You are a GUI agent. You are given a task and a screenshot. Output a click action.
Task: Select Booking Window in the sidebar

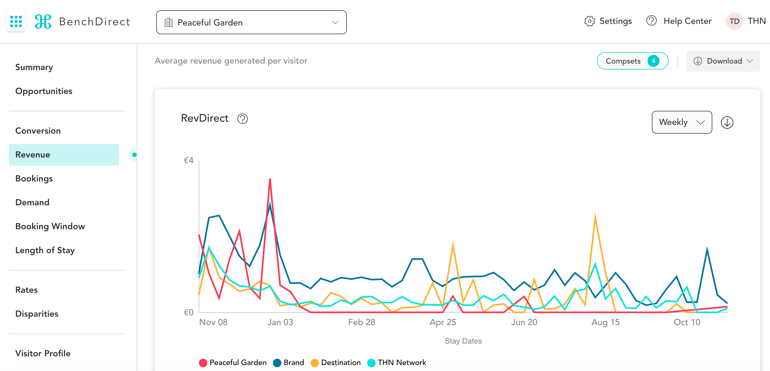tap(50, 227)
